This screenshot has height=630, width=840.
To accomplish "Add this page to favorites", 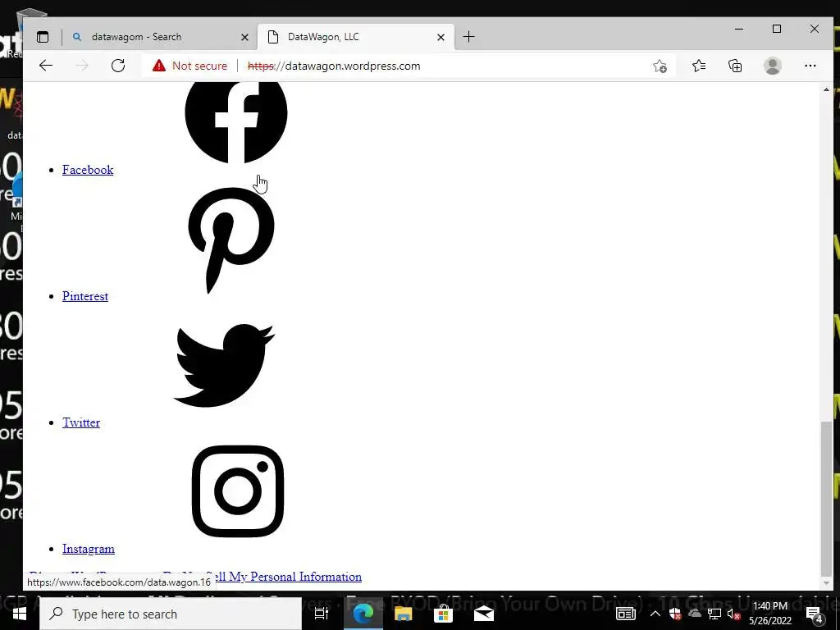I will click(x=660, y=66).
